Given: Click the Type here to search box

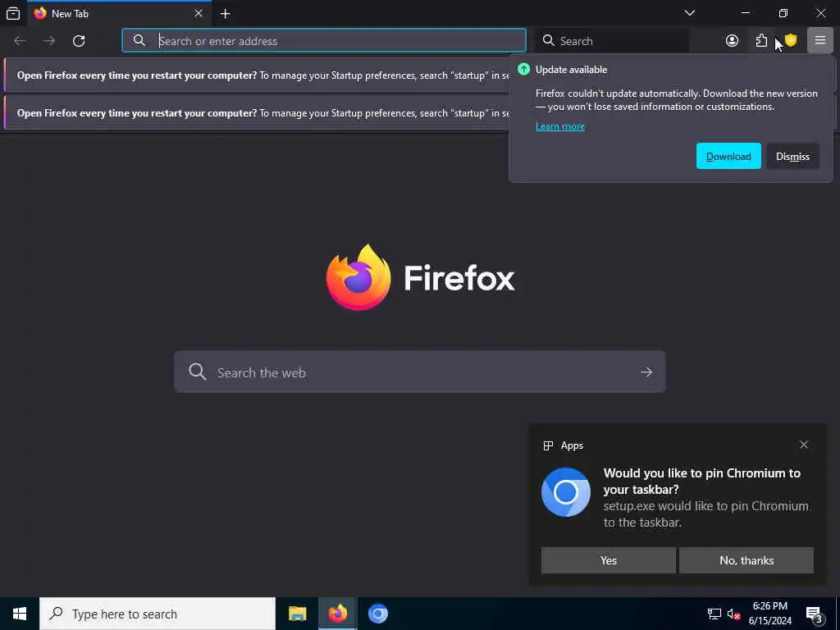Looking at the screenshot, I should pyautogui.click(x=157, y=614).
